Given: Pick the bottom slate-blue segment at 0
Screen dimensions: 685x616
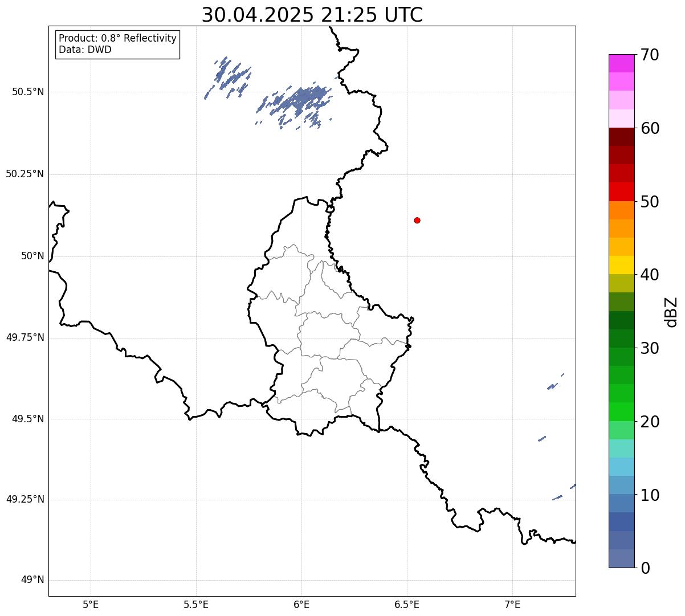Looking at the screenshot, I should pyautogui.click(x=621, y=558).
